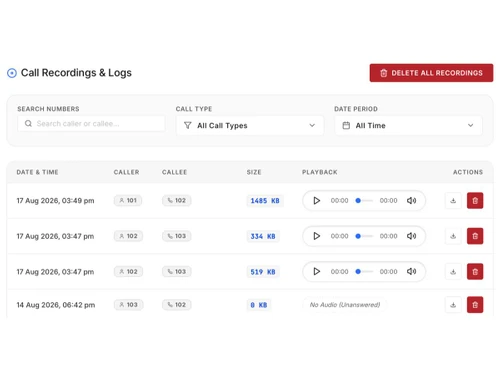
Task: Select the date 14 Aug 2026, 06:42 pm
Action: 56,305
